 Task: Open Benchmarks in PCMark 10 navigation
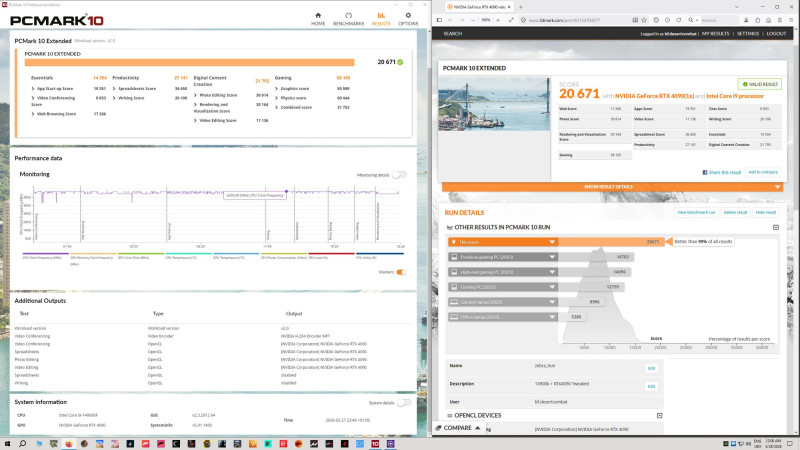(x=348, y=19)
